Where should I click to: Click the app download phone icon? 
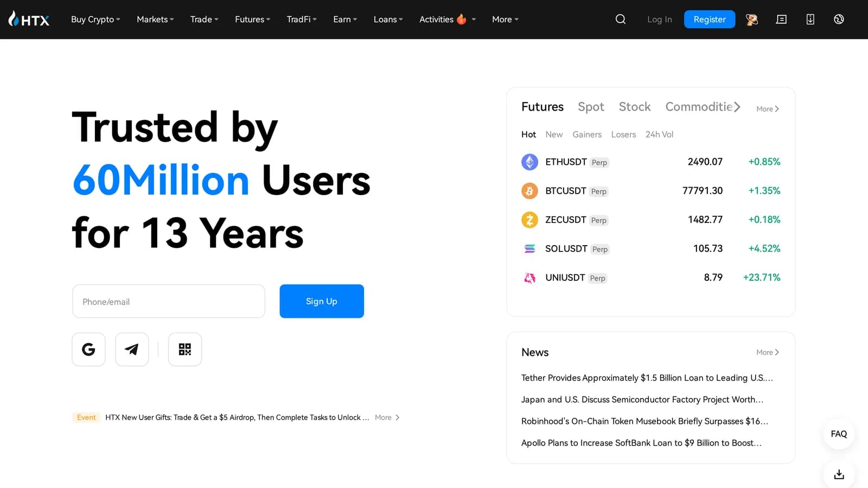pos(810,20)
